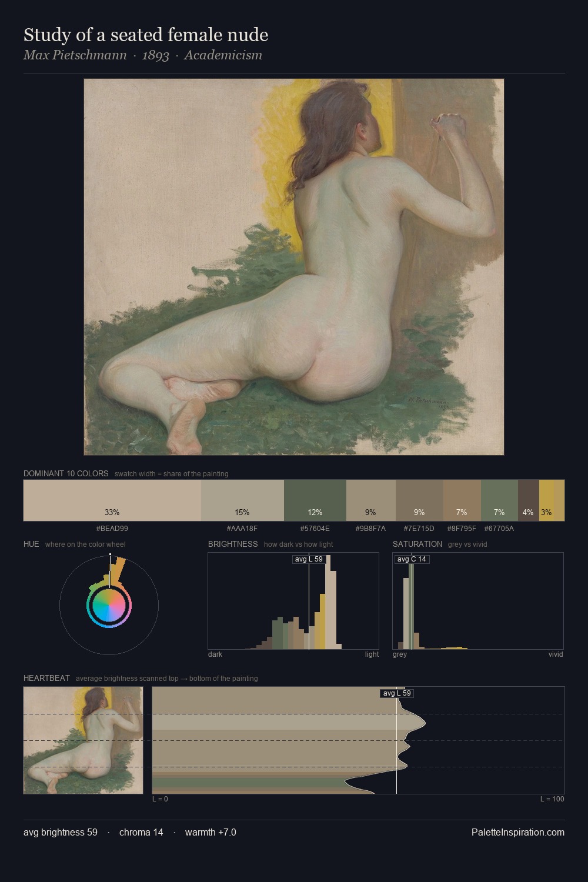Select the 3% yellow ochre swatch
Screen dimensions: 588x882
pyautogui.click(x=547, y=500)
